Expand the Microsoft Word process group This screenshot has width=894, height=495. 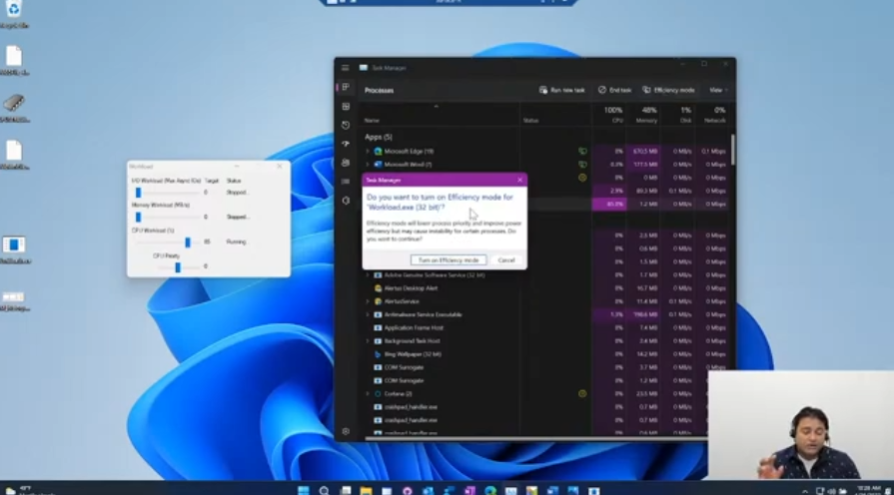367,165
